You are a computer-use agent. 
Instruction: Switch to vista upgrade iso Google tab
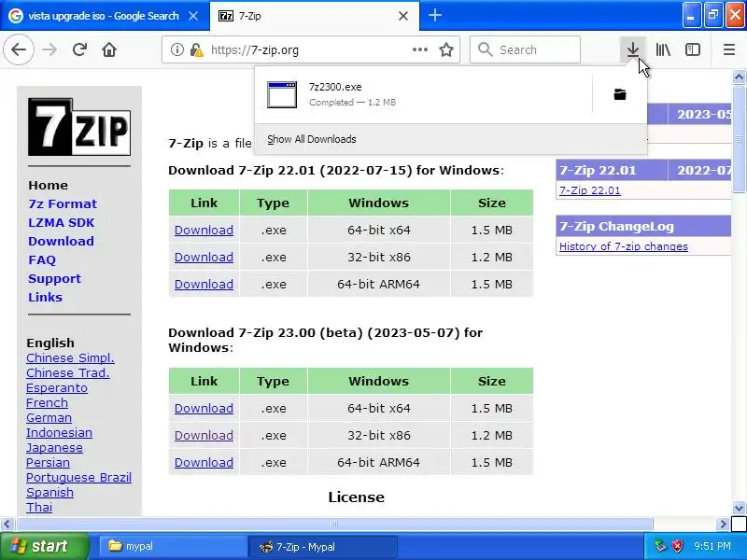pos(105,16)
